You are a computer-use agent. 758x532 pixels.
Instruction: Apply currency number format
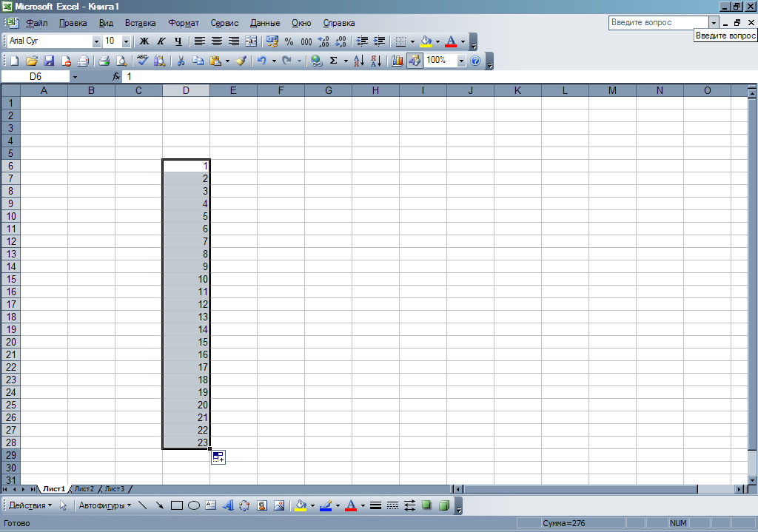click(x=272, y=41)
